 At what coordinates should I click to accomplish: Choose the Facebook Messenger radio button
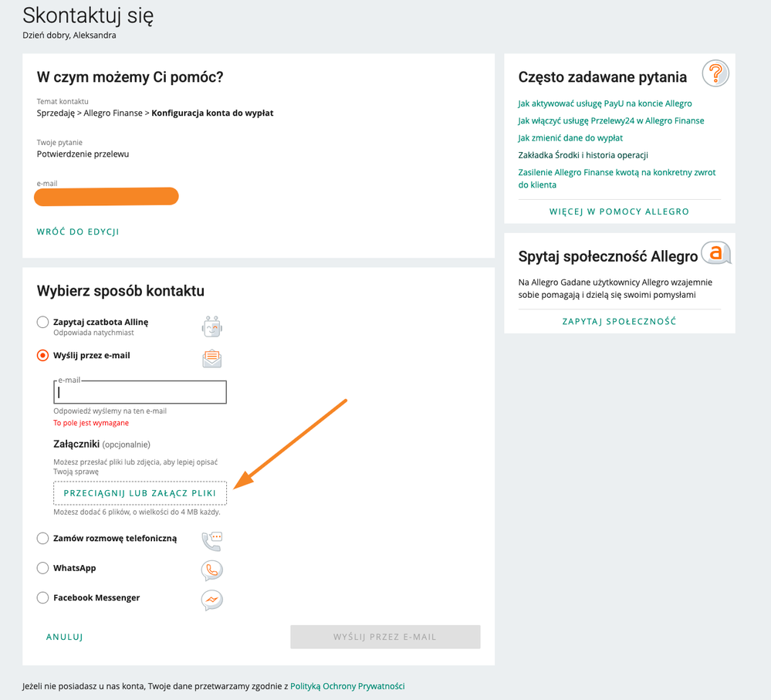click(43, 597)
